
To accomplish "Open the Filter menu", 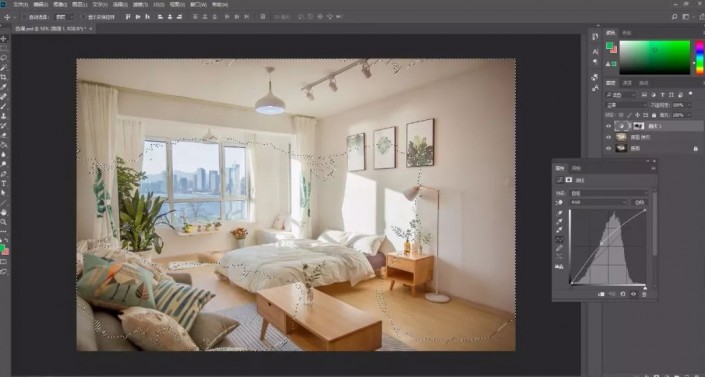I will pos(141,4).
